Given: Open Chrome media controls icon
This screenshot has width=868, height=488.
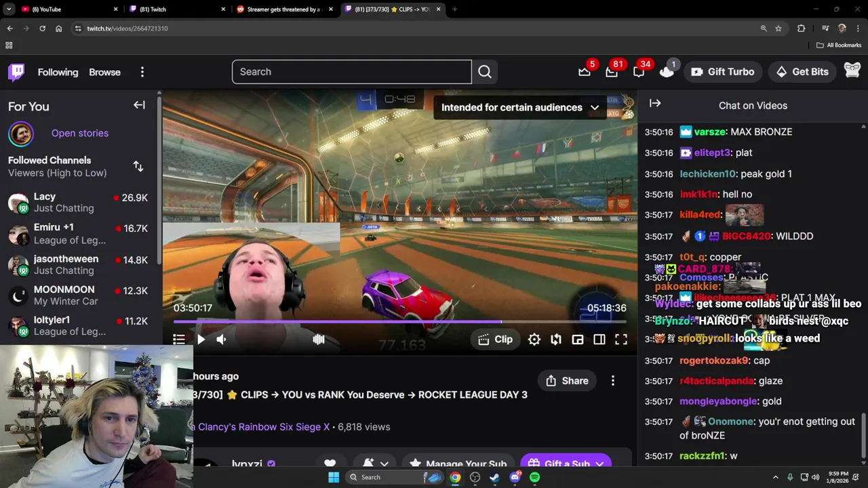Looking at the screenshot, I should 825,28.
